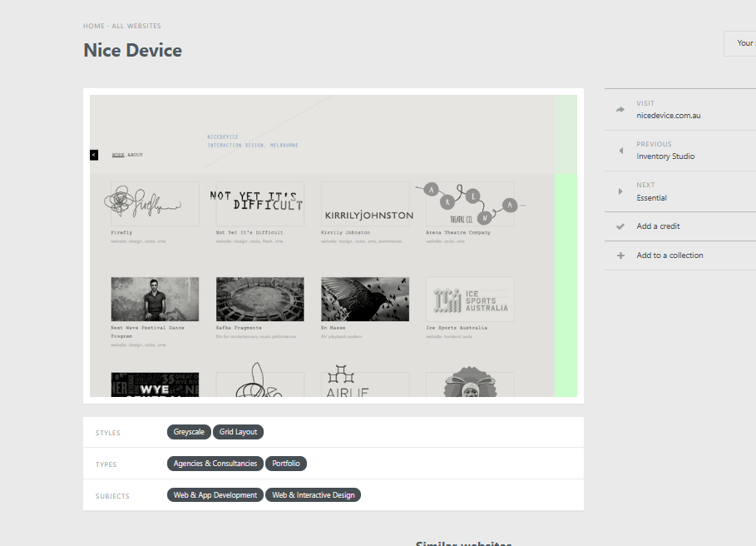Screen dimensions: 756x546
Task: Click the visit arrow icon
Action: [x=620, y=110]
